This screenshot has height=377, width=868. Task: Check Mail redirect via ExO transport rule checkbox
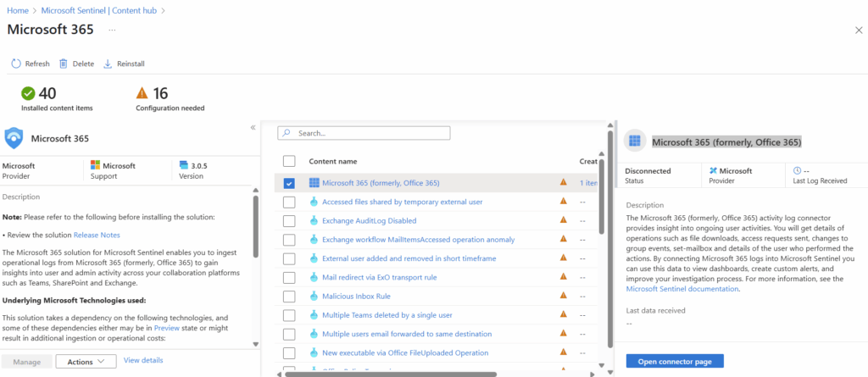coord(289,277)
